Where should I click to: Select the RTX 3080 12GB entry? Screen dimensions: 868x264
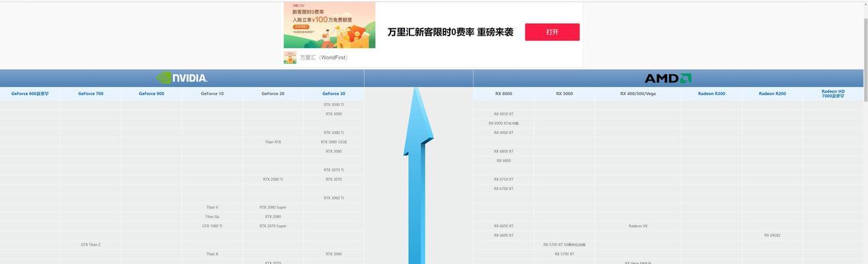[334, 142]
